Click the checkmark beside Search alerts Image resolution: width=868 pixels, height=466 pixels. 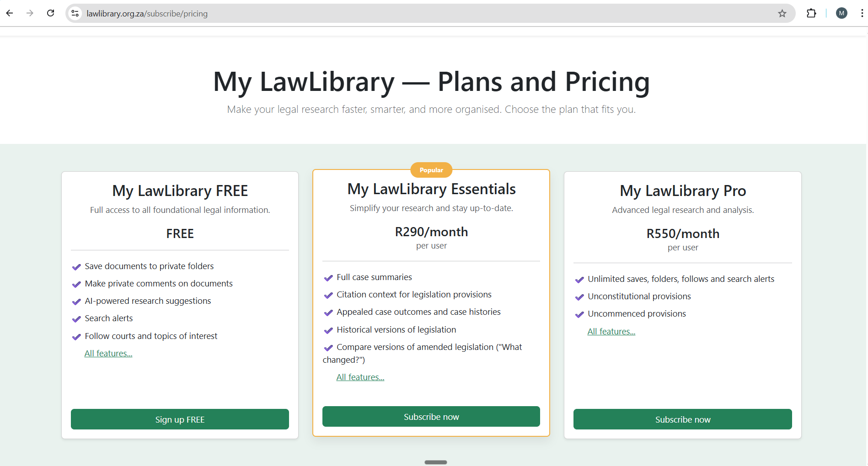(x=76, y=319)
